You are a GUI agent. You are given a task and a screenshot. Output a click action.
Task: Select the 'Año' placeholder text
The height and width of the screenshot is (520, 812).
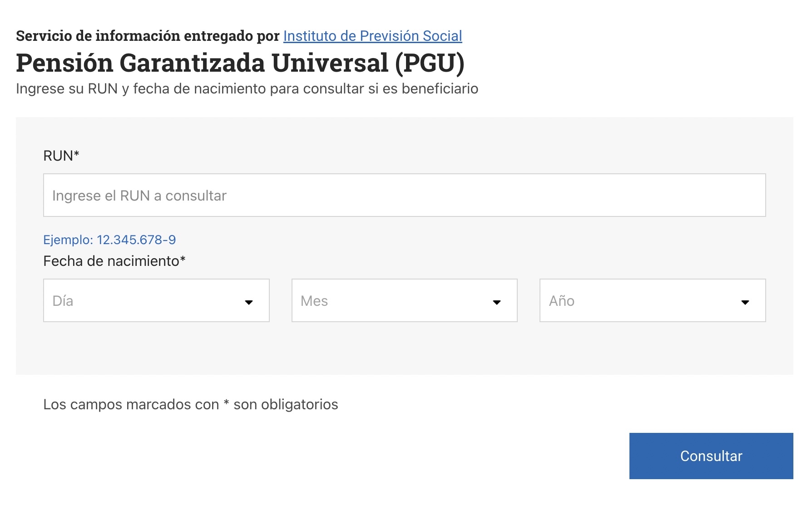tap(562, 301)
